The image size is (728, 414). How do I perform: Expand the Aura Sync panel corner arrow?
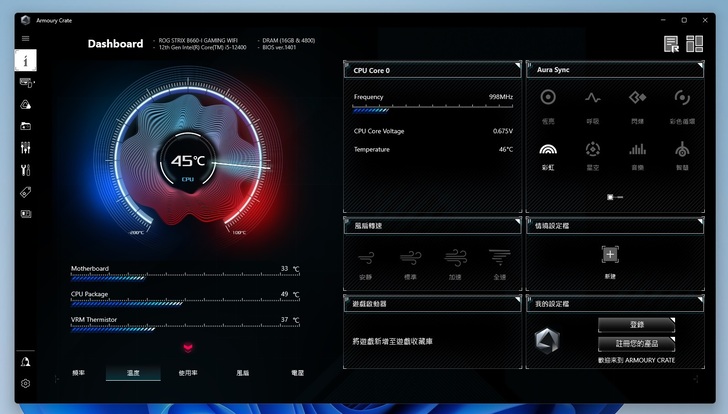pyautogui.click(x=699, y=65)
